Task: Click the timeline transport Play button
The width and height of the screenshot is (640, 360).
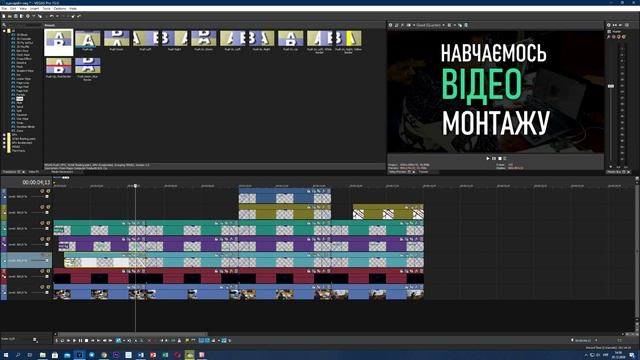Action: [x=74, y=340]
